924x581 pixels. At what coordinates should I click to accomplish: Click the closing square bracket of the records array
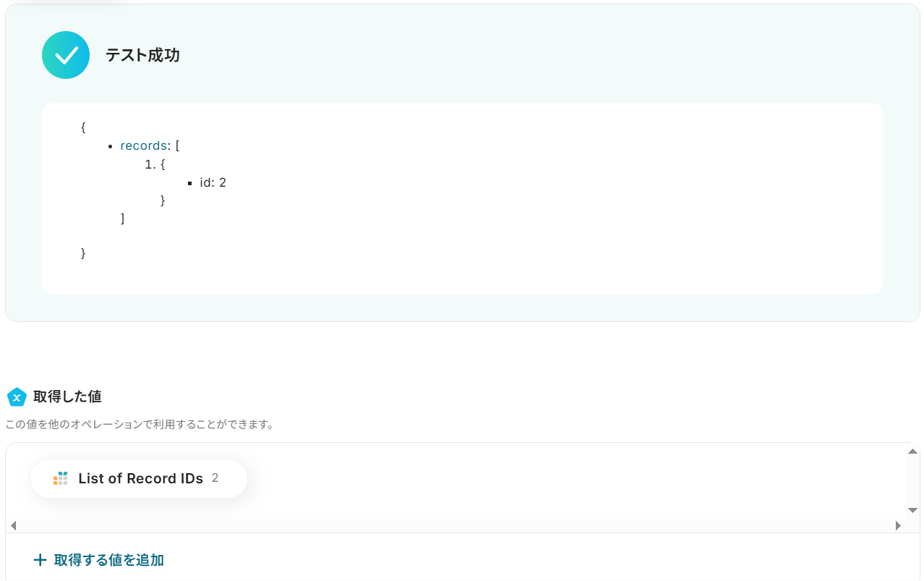[x=123, y=218]
